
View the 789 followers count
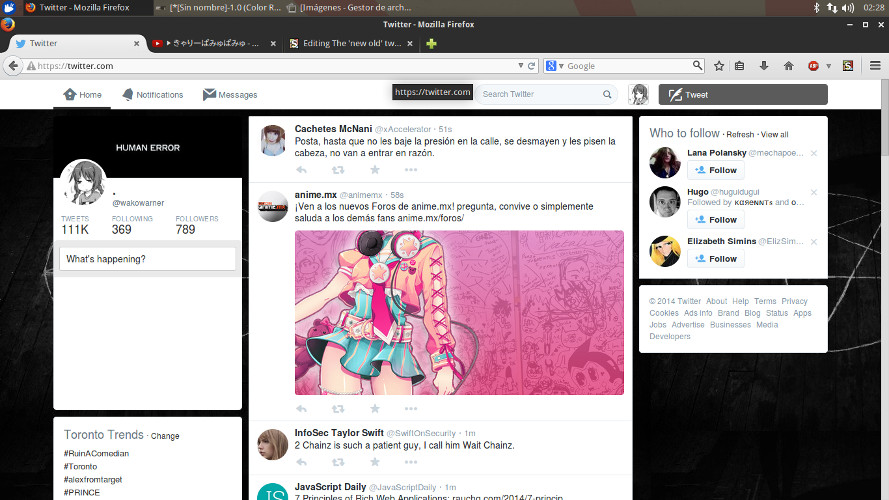click(196, 225)
